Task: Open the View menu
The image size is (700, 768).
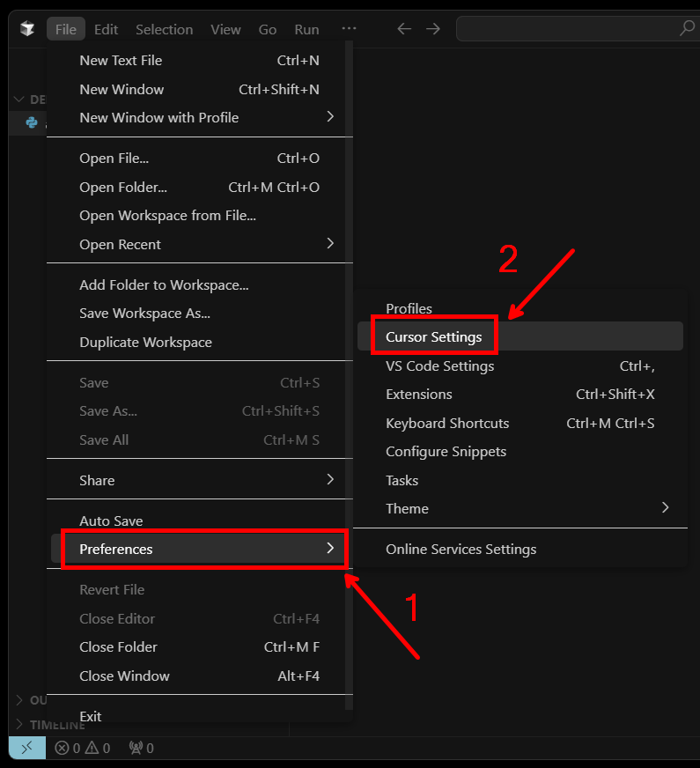Action: 225,29
